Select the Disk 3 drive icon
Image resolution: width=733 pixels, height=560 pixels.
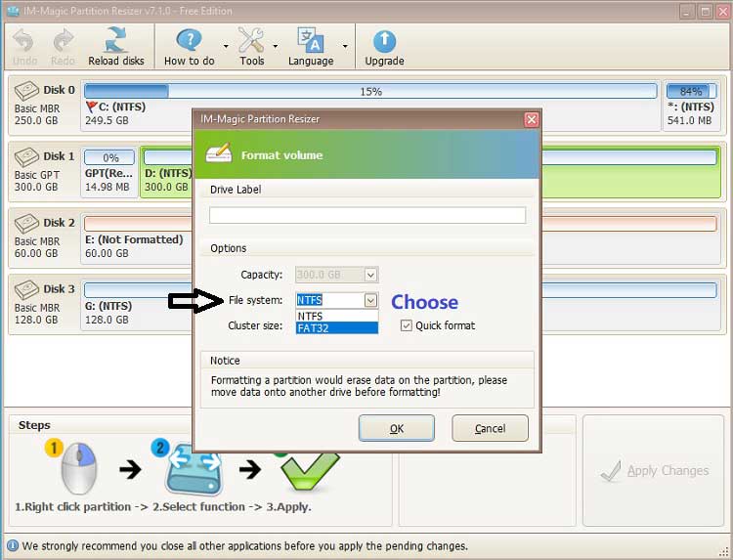point(26,290)
